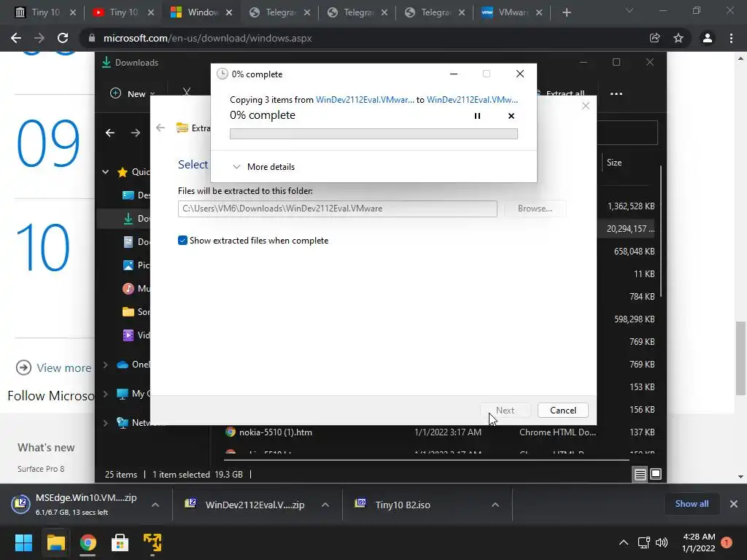Click Chrome back navigation arrow
The width and height of the screenshot is (747, 560).
click(x=16, y=38)
